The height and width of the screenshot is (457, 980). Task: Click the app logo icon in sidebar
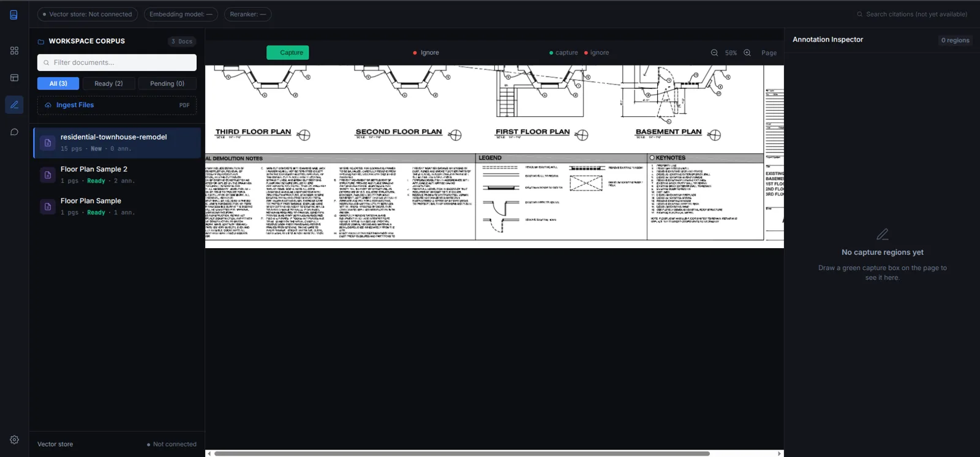[13, 15]
